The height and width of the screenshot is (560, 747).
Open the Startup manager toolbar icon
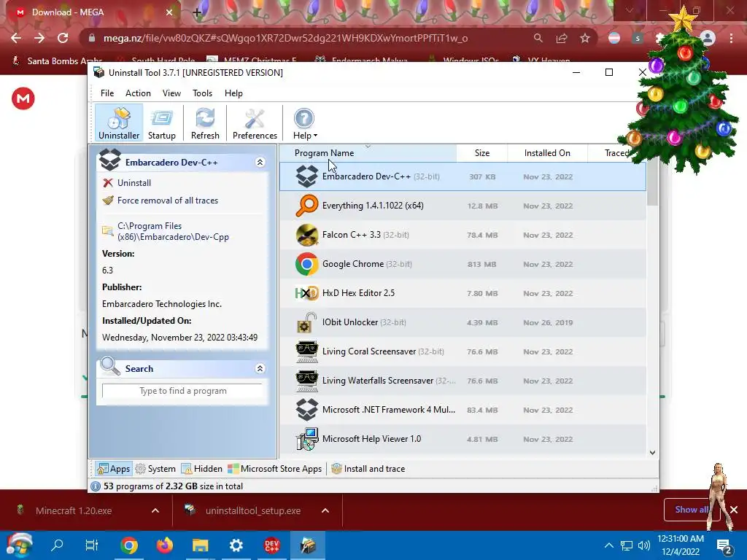tap(162, 123)
